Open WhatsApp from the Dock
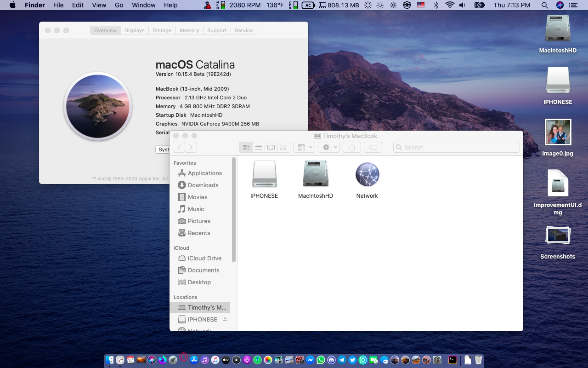 321,360
